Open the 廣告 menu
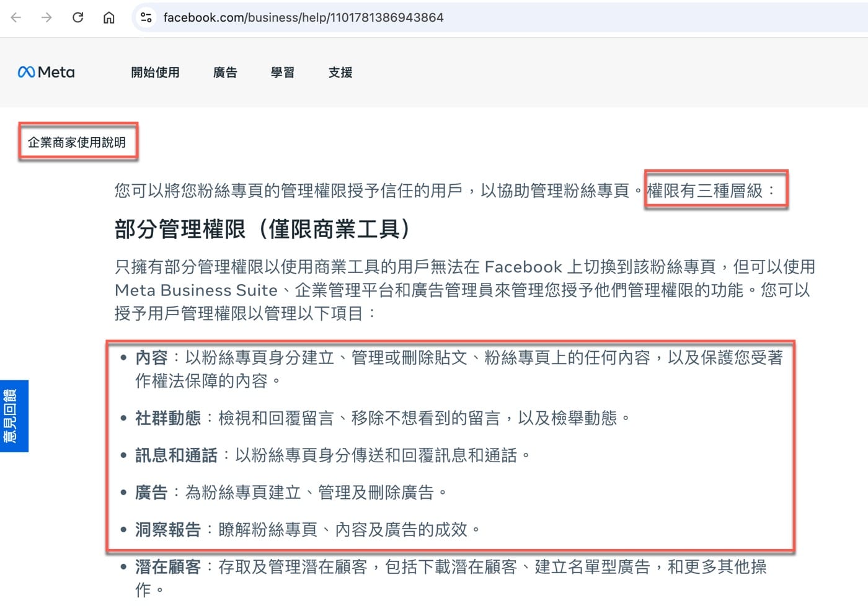Viewport: 868px width, 608px height. coord(225,73)
